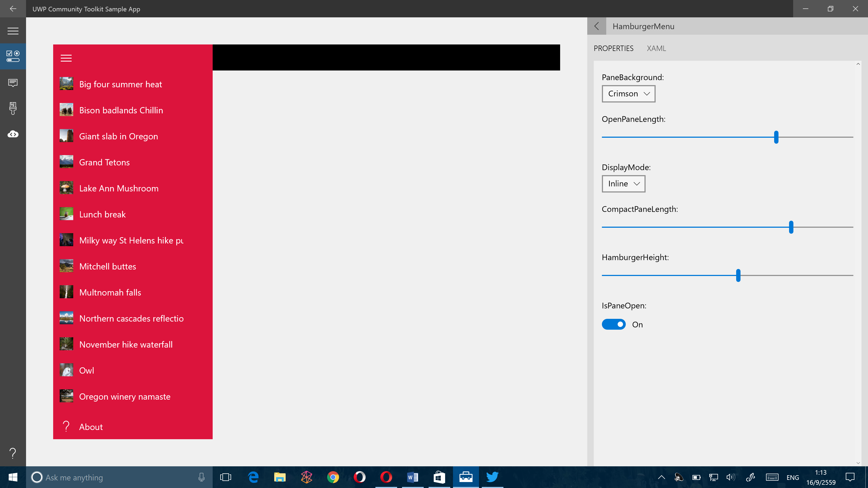This screenshot has height=488, width=868.
Task: Open Word from the taskbar
Action: coord(413,477)
